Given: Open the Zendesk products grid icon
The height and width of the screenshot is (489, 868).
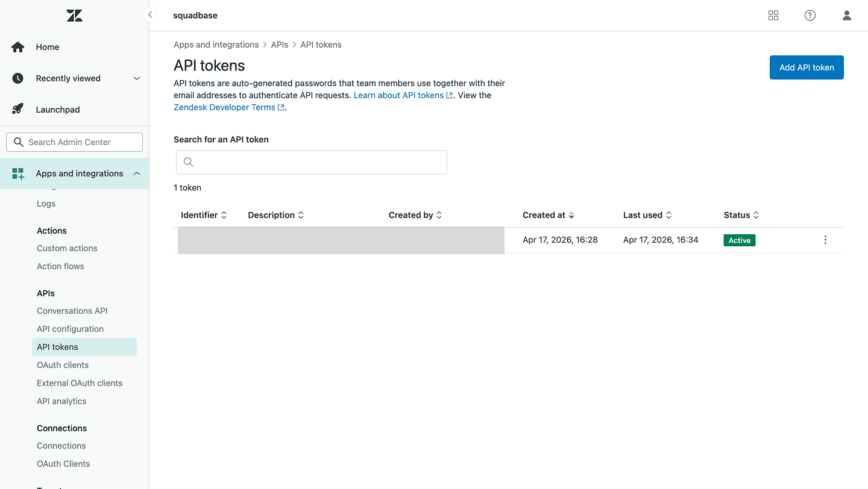Looking at the screenshot, I should [x=773, y=15].
